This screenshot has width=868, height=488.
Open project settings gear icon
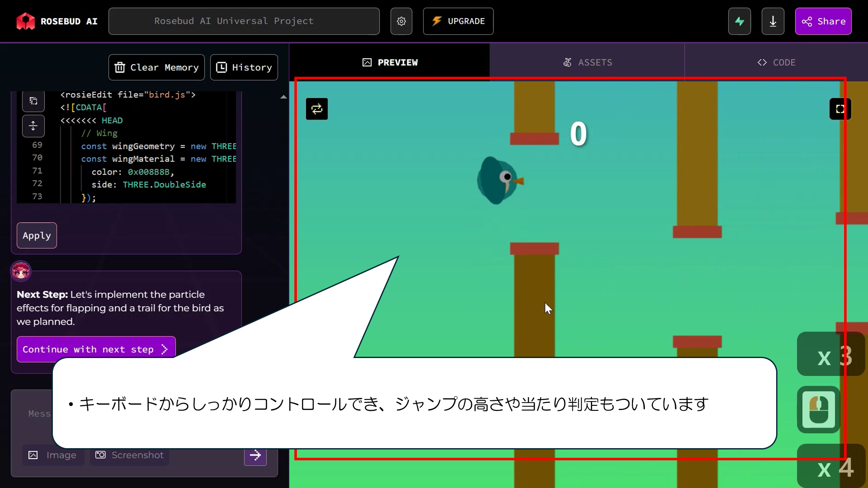coord(401,21)
